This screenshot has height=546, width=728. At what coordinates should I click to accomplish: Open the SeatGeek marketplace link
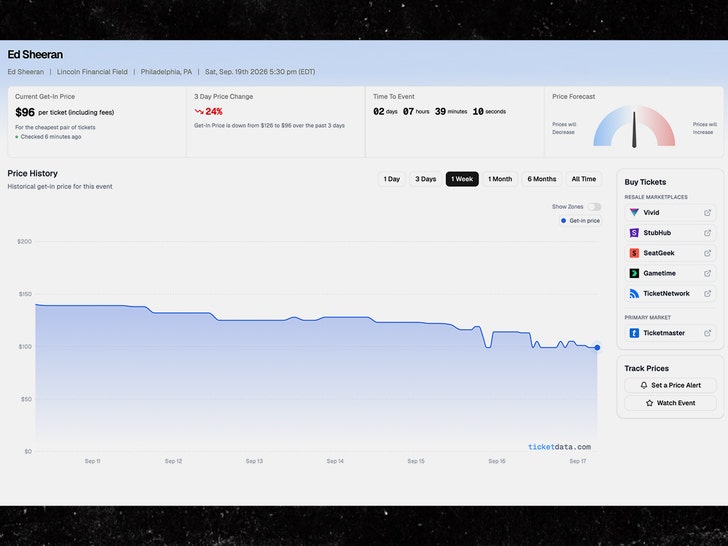click(x=670, y=253)
